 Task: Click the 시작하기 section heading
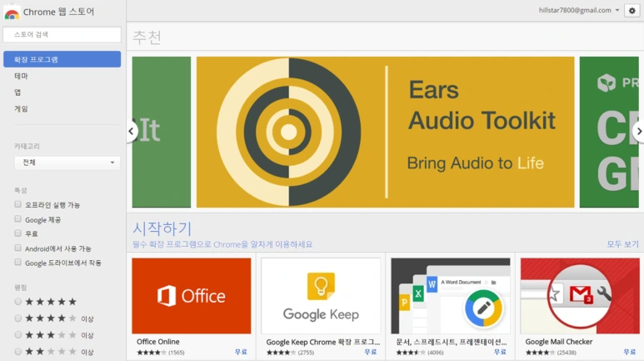(x=162, y=228)
